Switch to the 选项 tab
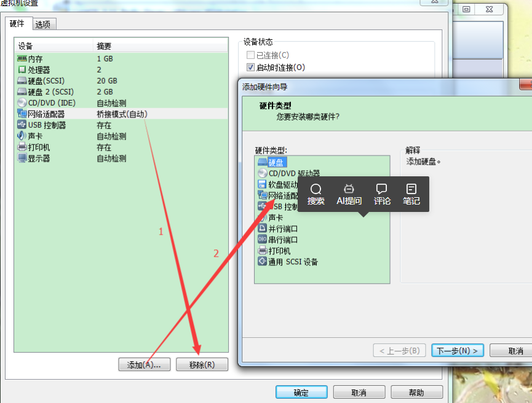This screenshot has height=403, width=532. coord(43,24)
